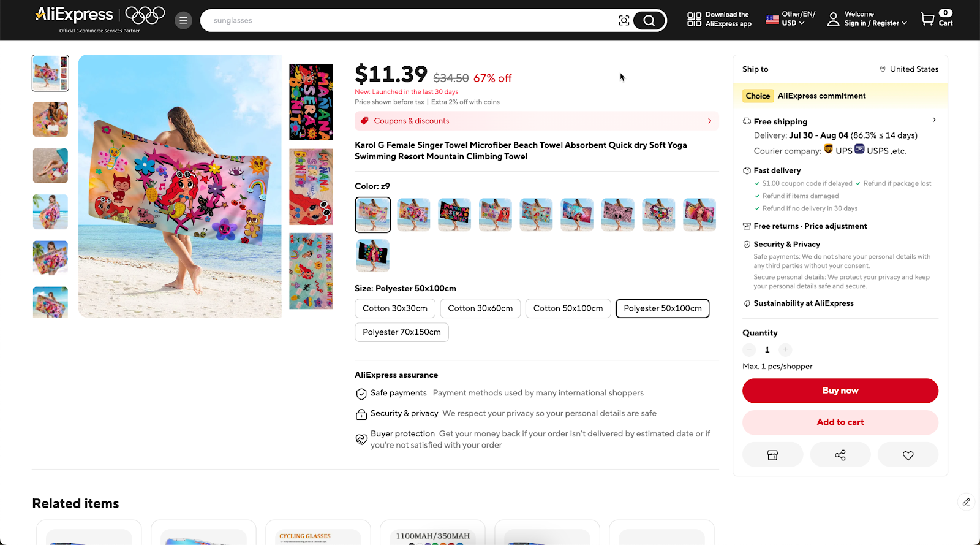Choose the Polyester 70x150cm size
980x545 pixels.
pyautogui.click(x=401, y=332)
